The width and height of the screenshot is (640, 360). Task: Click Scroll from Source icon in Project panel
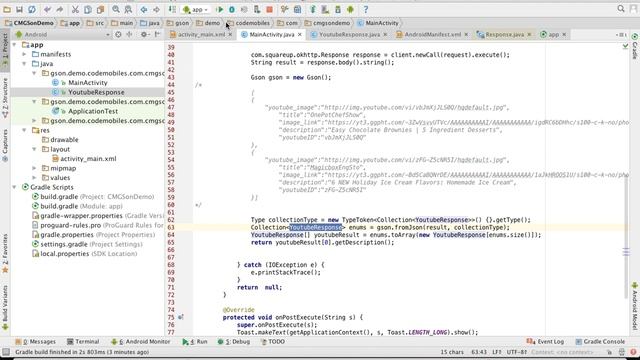pyautogui.click(x=118, y=35)
